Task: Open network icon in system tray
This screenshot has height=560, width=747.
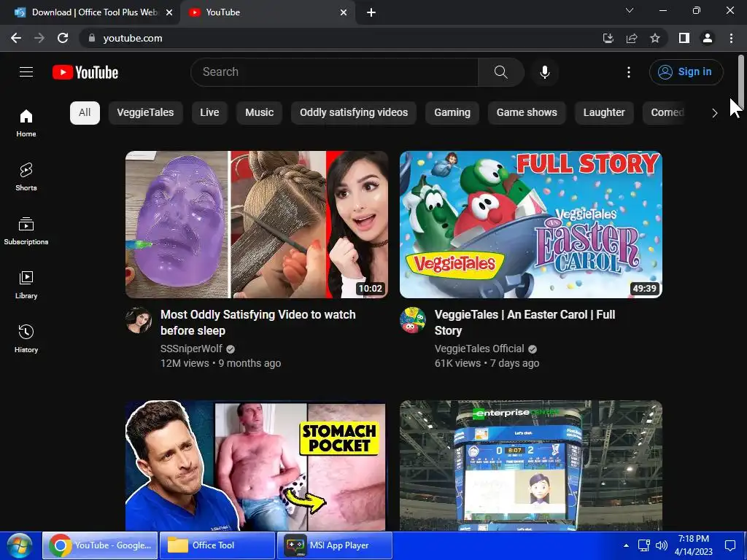Action: click(644, 545)
